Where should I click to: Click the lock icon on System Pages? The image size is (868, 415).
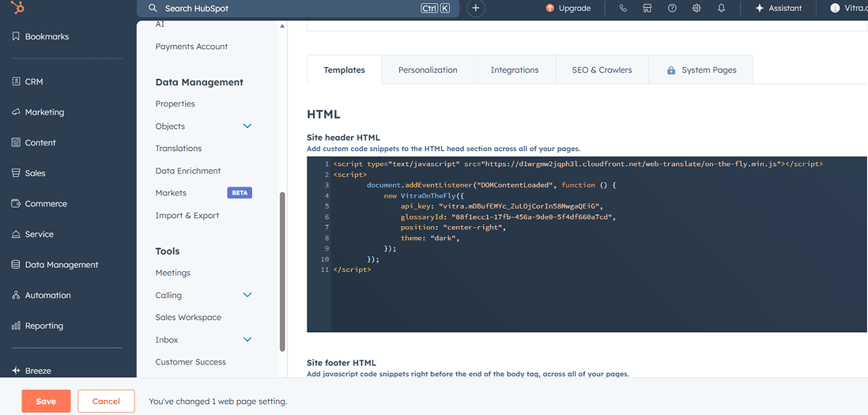tap(671, 70)
